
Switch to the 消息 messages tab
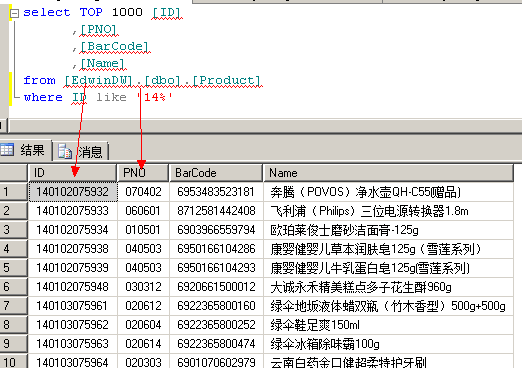click(x=81, y=152)
